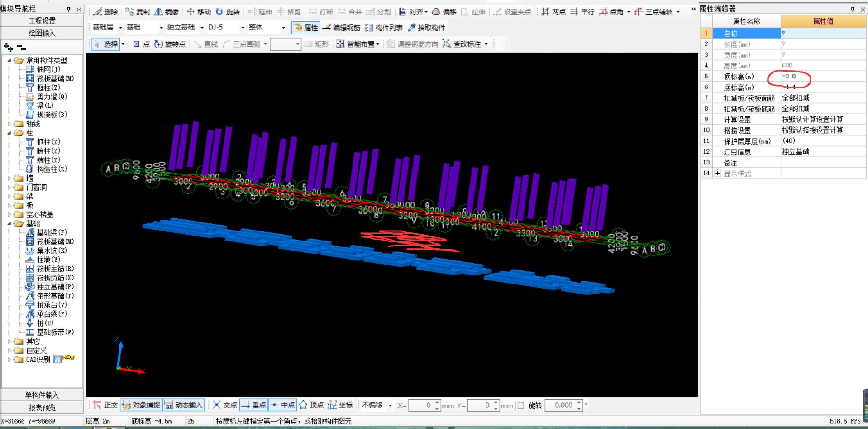Increase the Y coordinate stepper
Image resolution: width=868 pixels, height=429 pixels.
(496, 402)
